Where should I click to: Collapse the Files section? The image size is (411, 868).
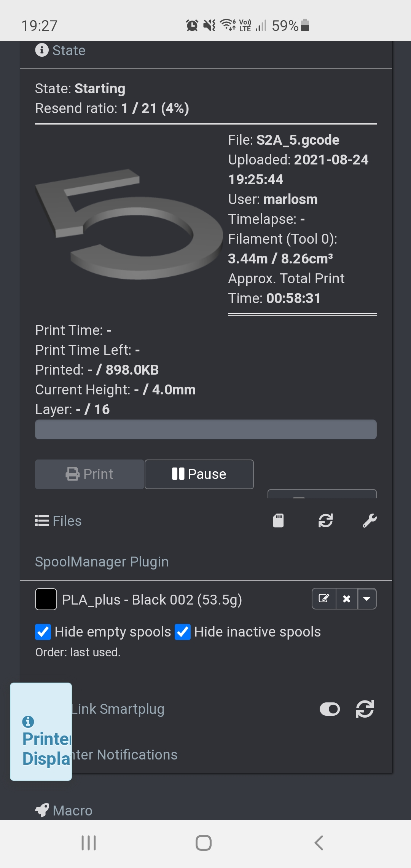coord(58,520)
